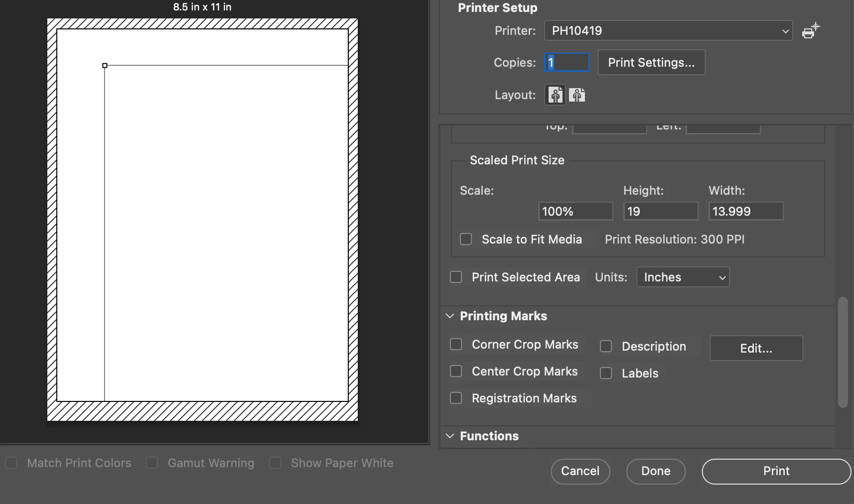
Task: Click the image corner handle in preview
Action: [x=105, y=65]
